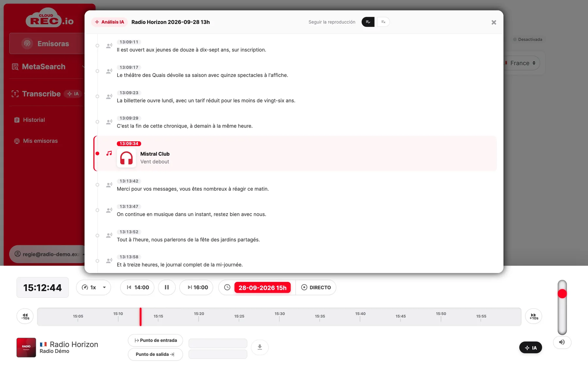This screenshot has height=368, width=588.
Task: Click the 15:12:44 current time display
Action: tap(42, 288)
